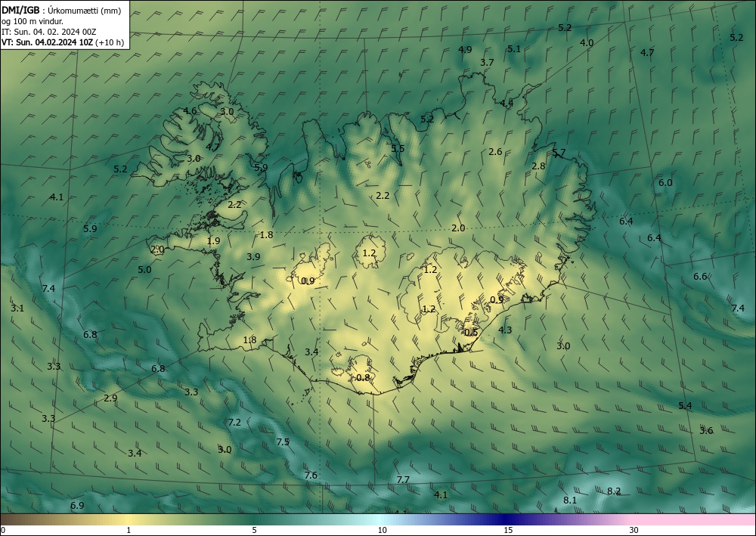Select the map value 8.1
Screen dimensions: 756x536
(570, 500)
